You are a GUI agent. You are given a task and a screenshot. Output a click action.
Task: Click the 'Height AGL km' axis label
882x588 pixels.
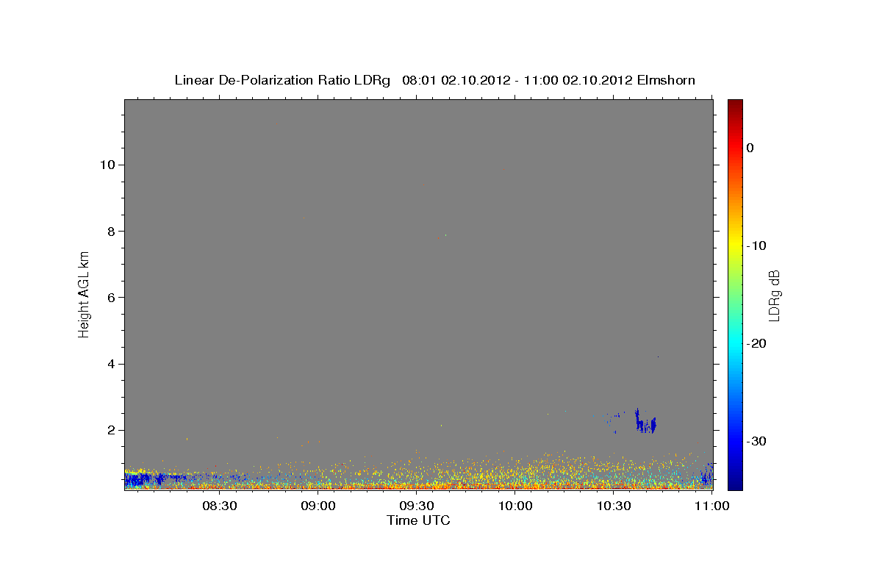(85, 293)
